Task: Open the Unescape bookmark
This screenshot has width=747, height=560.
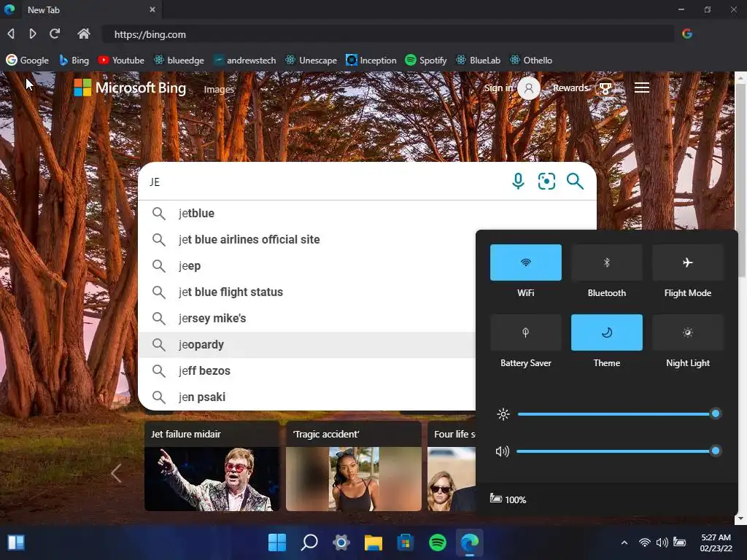Action: pyautogui.click(x=311, y=60)
